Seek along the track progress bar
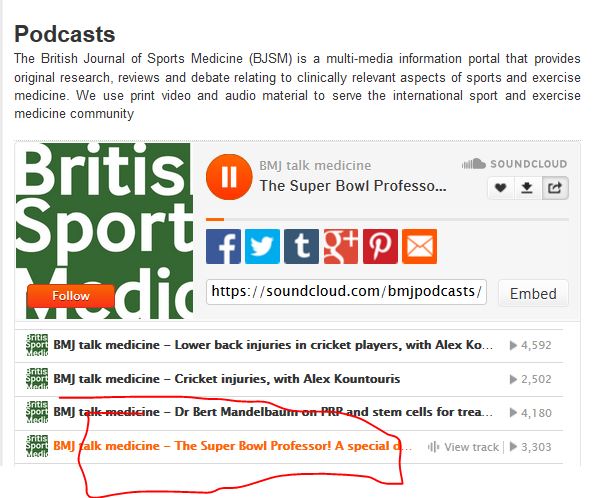The width and height of the screenshot is (594, 498). coord(387,219)
